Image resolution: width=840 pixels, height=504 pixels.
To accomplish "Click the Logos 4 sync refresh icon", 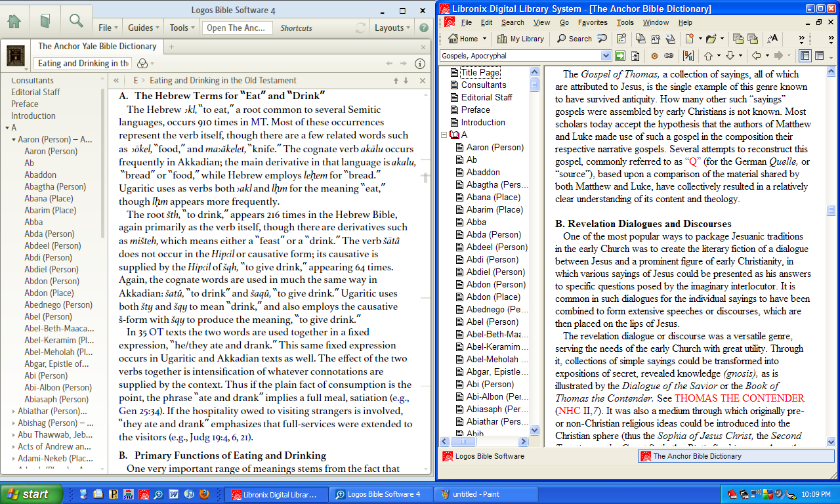I will [x=360, y=28].
